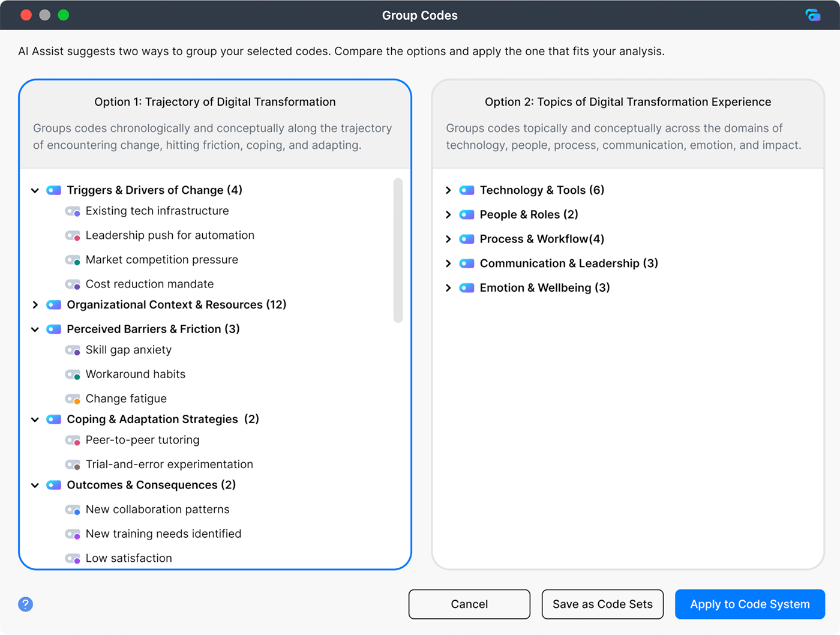Viewport: 840px width, 635px height.
Task: Click the group icon for Outcomes & Consequences
Action: coord(54,485)
